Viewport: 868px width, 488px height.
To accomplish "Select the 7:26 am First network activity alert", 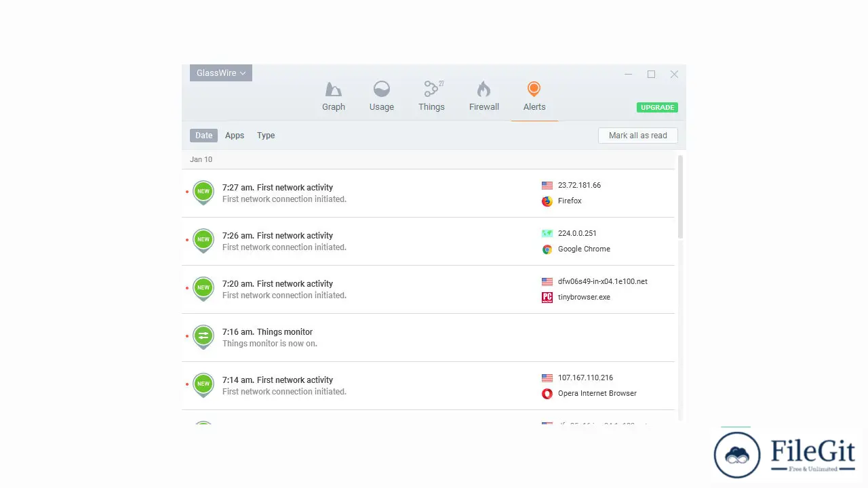I will [x=429, y=241].
